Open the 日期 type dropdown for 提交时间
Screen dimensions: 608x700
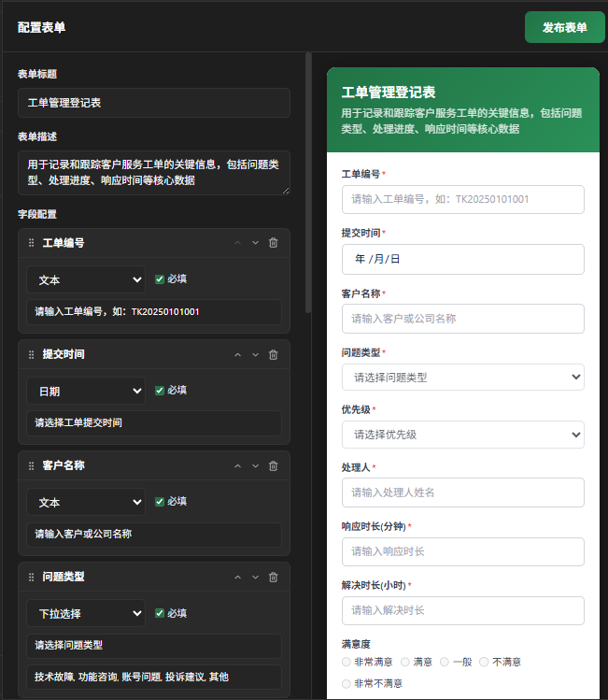pyautogui.click(x=86, y=391)
